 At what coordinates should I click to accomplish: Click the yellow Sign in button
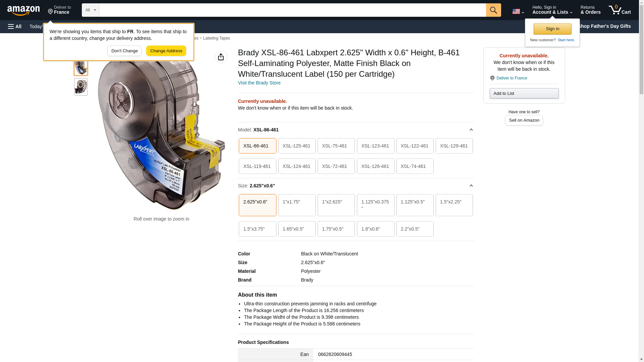click(552, 29)
